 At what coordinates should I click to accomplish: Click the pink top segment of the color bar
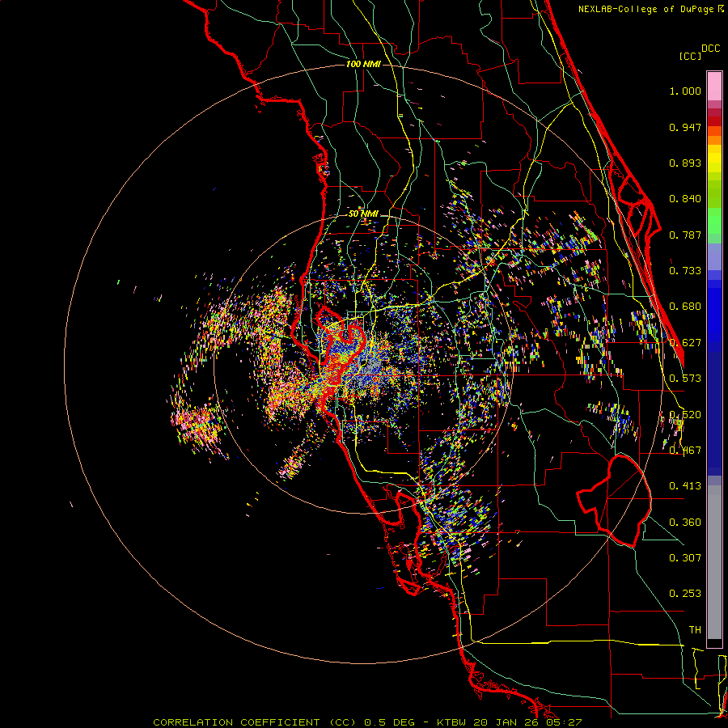714,87
